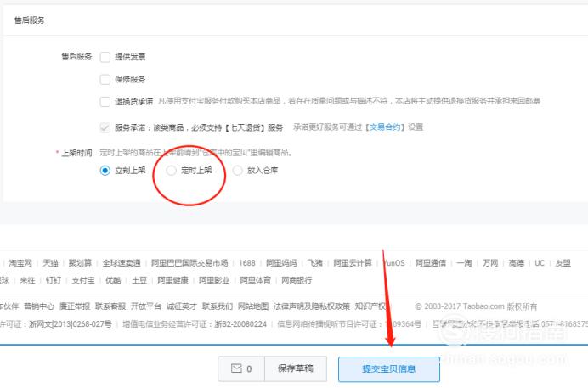Open 聚划算 footer link
Image resolution: width=588 pixels, height=388 pixels.
(x=80, y=263)
